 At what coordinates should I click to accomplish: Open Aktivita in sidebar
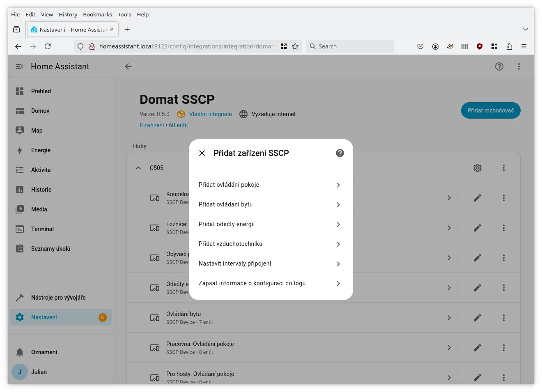click(61, 170)
